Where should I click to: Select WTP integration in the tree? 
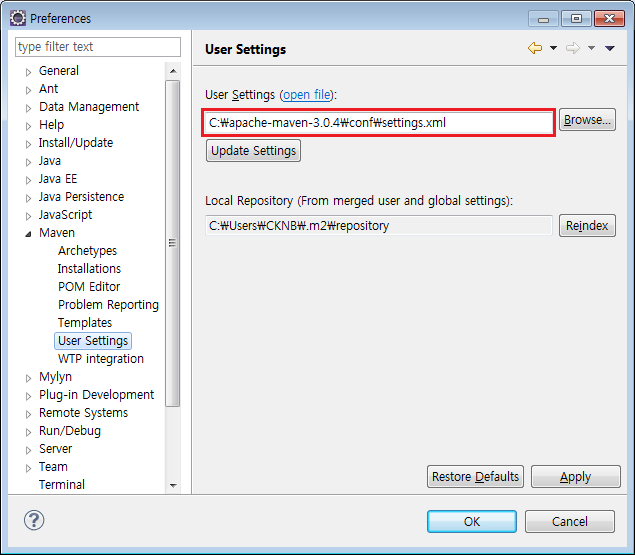100,359
